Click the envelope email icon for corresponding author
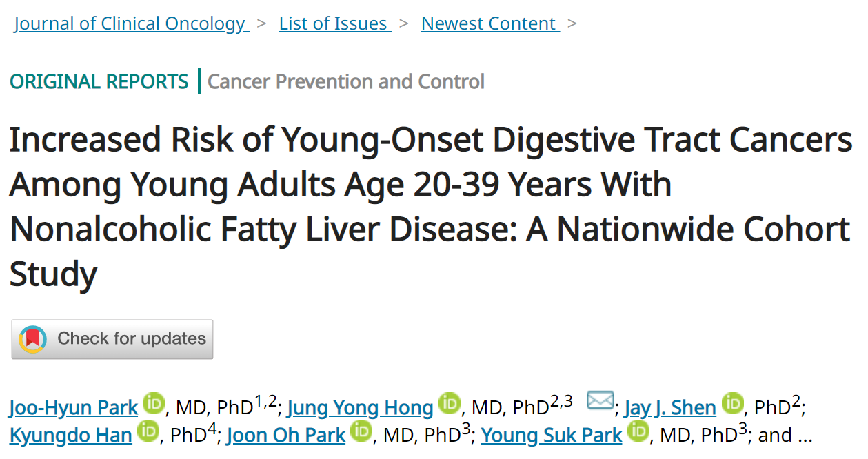Viewport: 868px width, 459px height. coord(600,400)
